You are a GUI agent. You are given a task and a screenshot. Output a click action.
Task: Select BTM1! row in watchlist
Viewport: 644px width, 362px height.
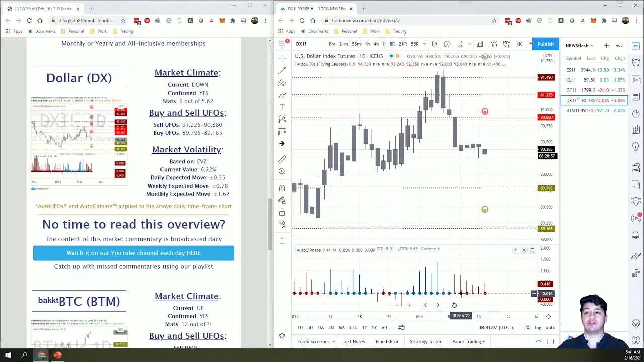[595, 110]
